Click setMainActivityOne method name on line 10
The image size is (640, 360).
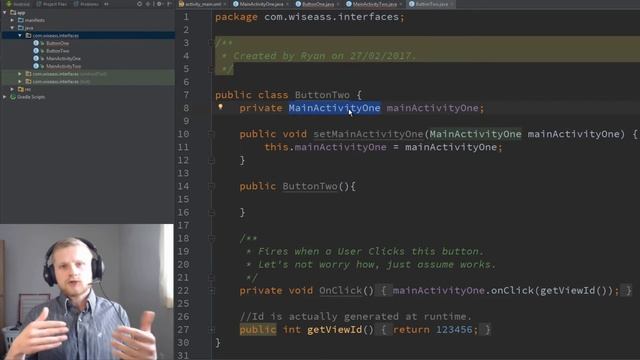[x=368, y=134]
